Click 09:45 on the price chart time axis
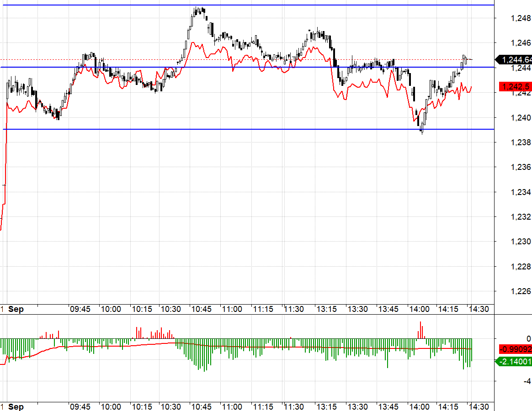532x411 pixels. coord(80,309)
